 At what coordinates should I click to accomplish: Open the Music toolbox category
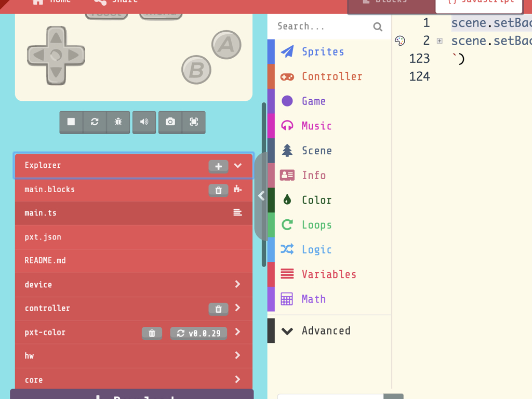click(x=329, y=126)
